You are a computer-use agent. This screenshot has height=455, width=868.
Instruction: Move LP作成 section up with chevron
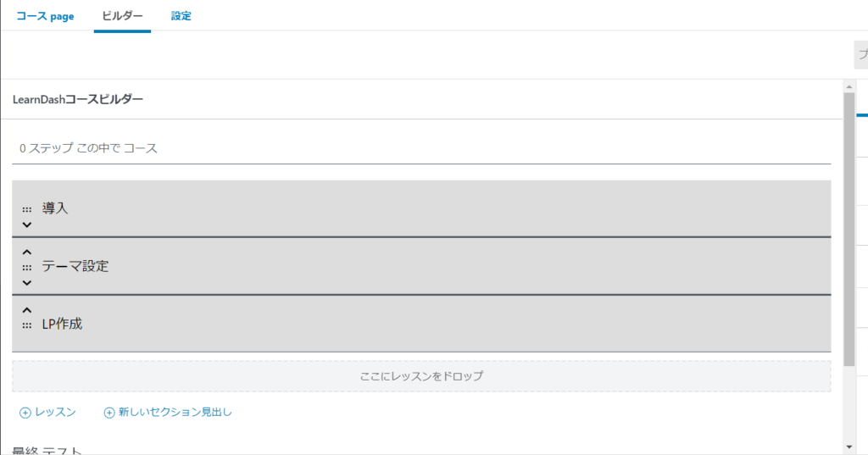26,310
